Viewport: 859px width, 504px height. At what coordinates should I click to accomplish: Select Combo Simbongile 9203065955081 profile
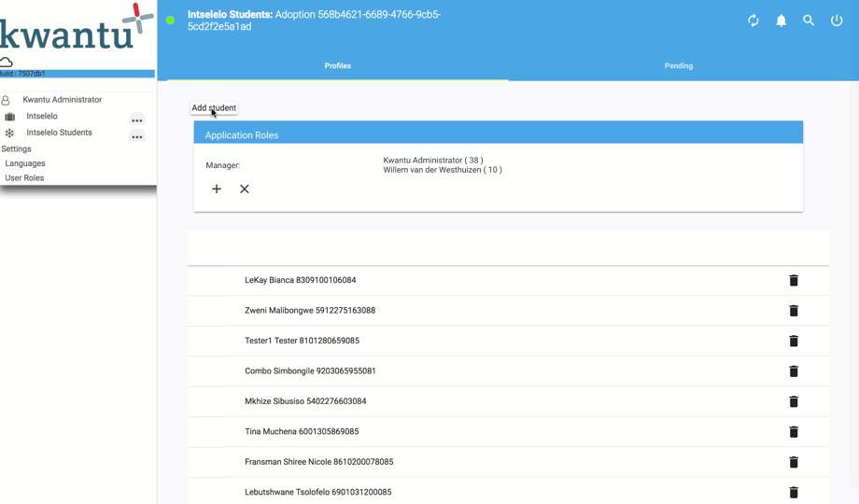coord(310,371)
